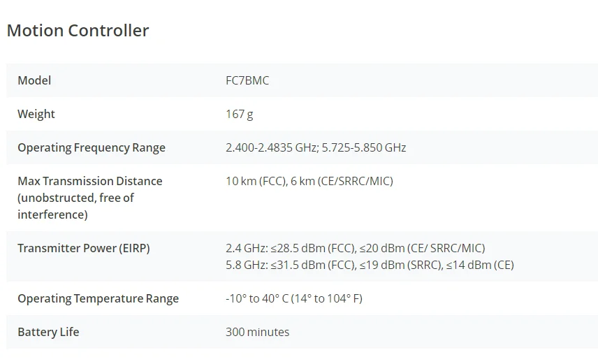
Task: Click the Battery Life row label
Action: 48,332
